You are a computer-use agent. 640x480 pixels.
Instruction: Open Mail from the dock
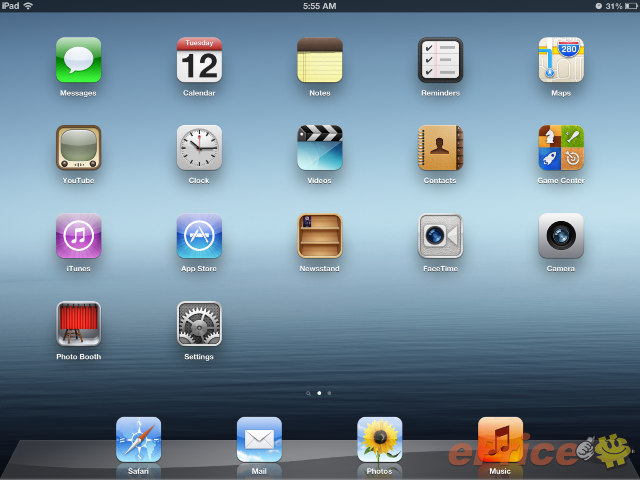259,439
